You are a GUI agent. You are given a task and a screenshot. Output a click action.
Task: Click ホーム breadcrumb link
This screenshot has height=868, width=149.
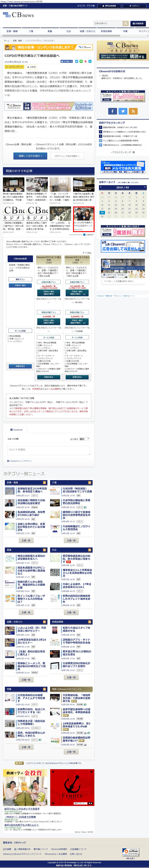[x=7, y=40]
